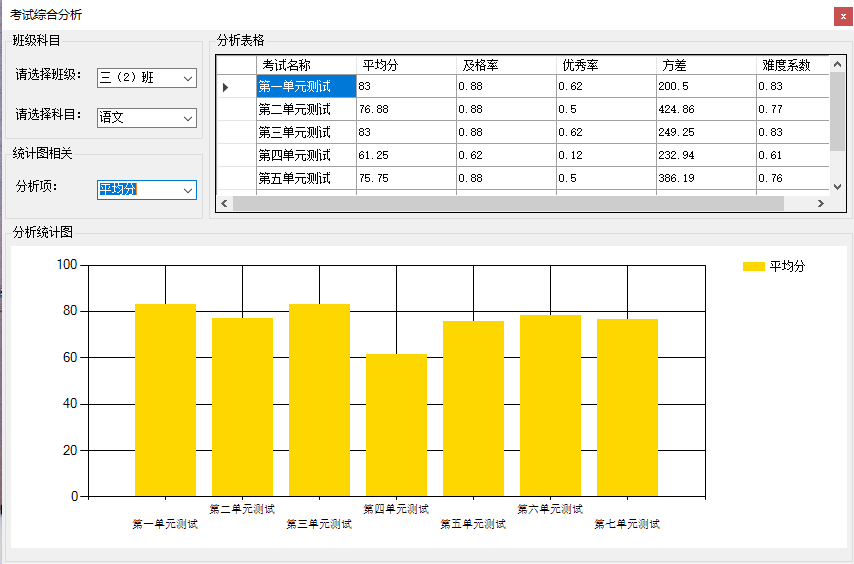This screenshot has width=854, height=564.
Task: Click the current row indicator arrow
Action: click(226, 88)
